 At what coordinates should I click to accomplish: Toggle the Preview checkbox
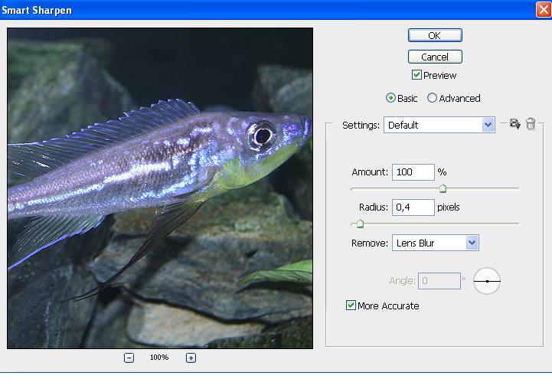(416, 75)
